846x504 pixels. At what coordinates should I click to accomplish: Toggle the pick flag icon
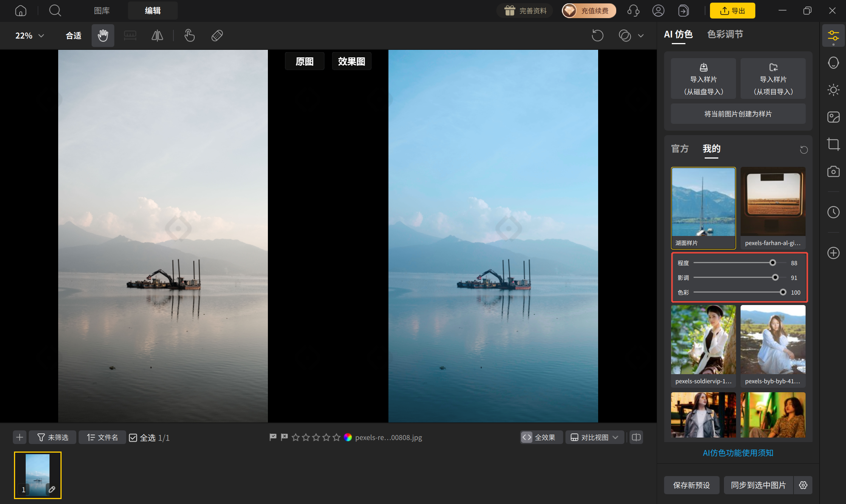pos(273,437)
